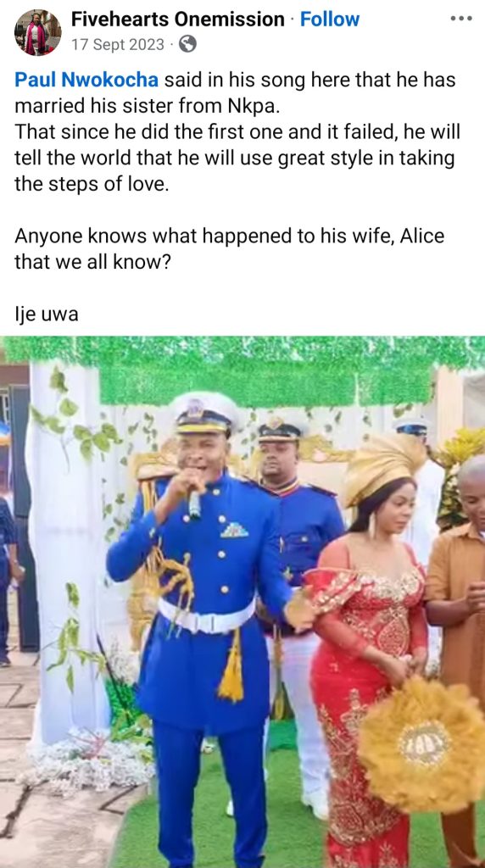
Task: Click the post text about Nkpa
Action: tap(235, 93)
